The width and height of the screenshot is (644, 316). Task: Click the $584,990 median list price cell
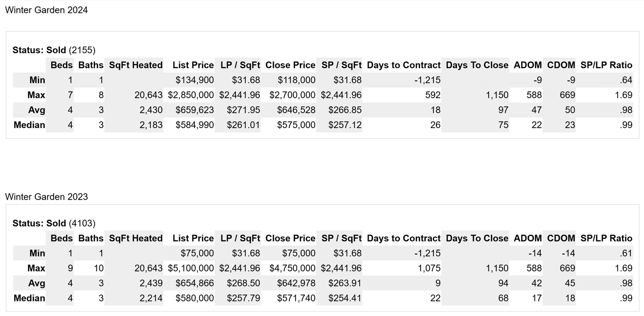coord(194,125)
